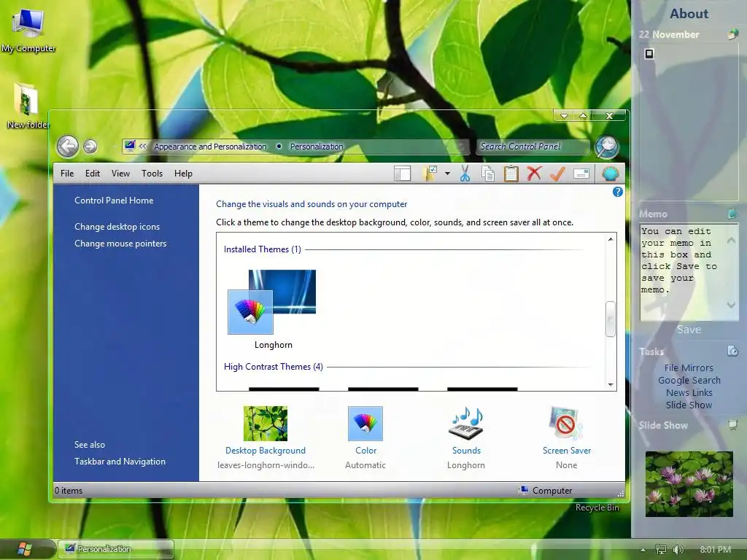Click the address bar control panel icon
Image resolution: width=747 pixels, height=560 pixels.
pyautogui.click(x=130, y=146)
